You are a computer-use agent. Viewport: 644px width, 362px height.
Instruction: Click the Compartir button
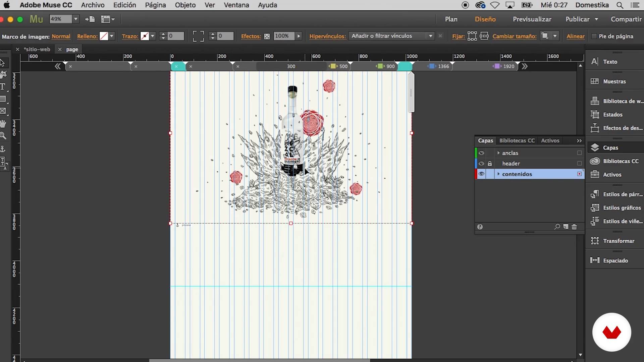click(x=626, y=19)
